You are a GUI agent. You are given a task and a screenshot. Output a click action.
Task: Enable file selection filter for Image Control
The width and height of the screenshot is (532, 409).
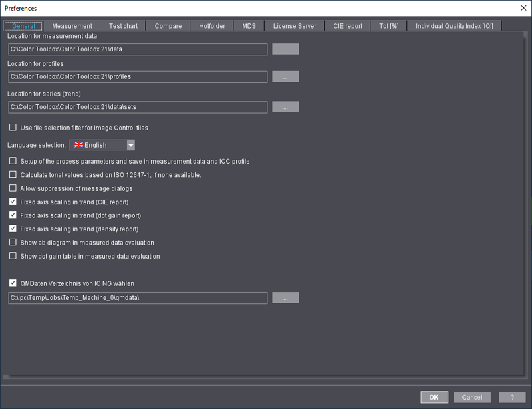tap(13, 128)
